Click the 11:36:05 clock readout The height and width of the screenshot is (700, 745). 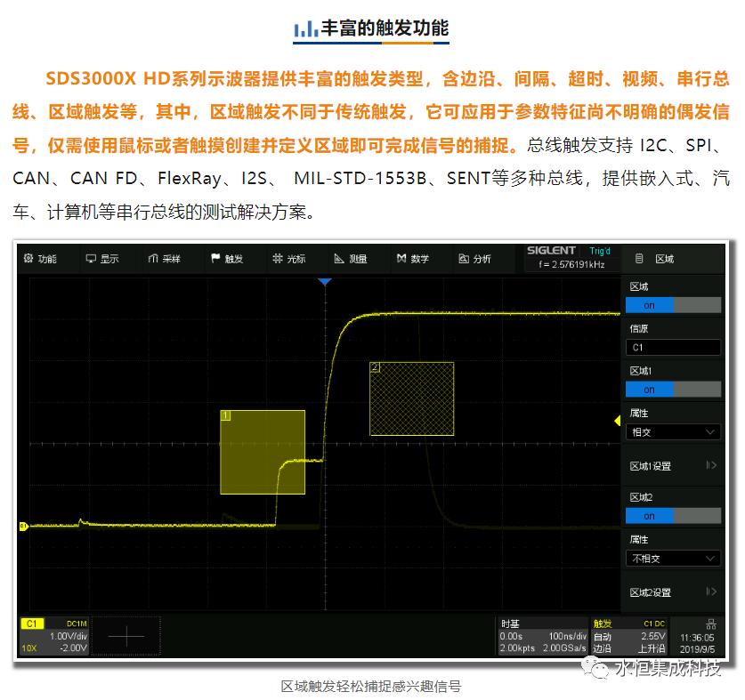point(697,638)
